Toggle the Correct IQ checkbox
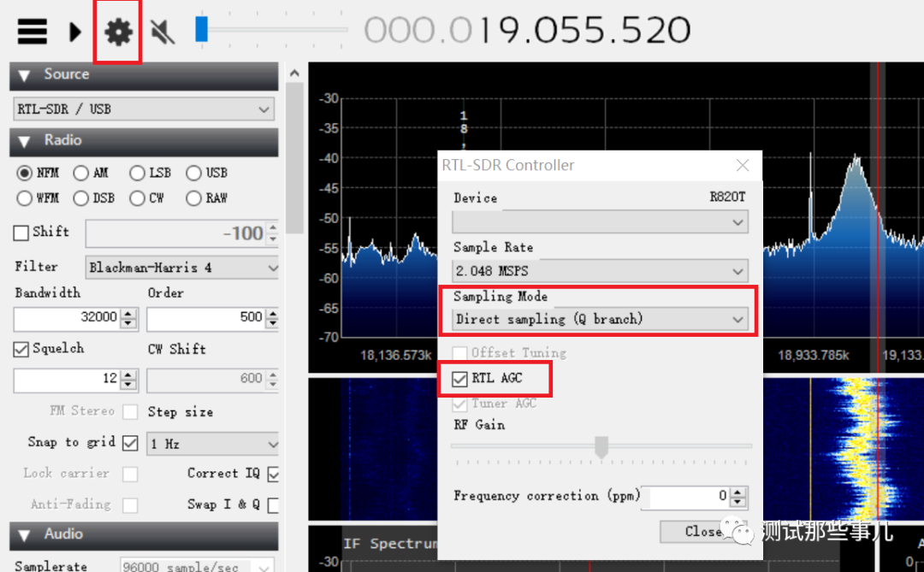This screenshot has height=572, width=924. point(274,475)
